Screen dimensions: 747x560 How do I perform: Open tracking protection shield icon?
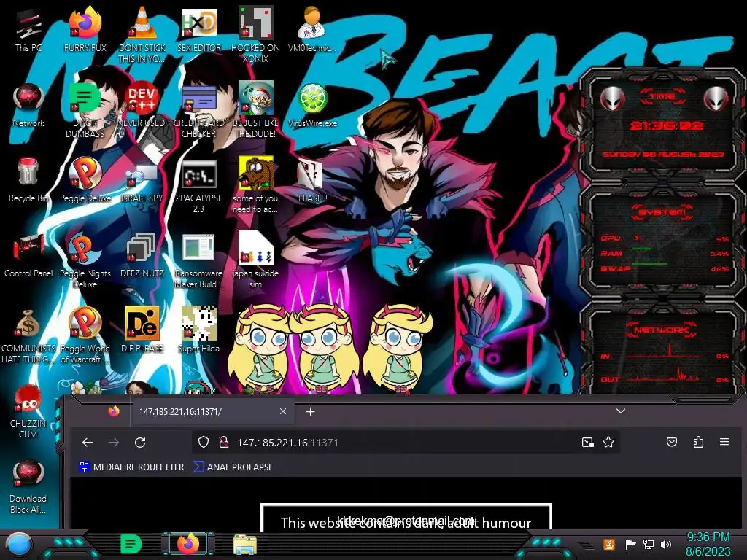click(x=204, y=443)
